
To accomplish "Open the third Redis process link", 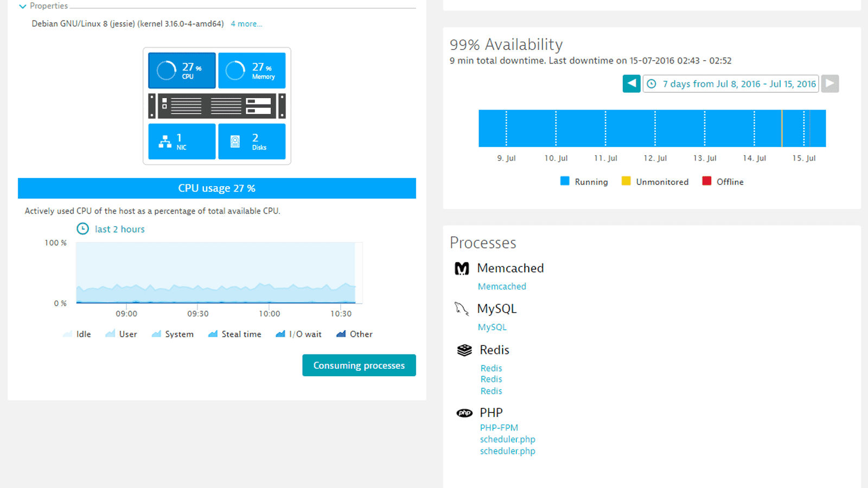I will pyautogui.click(x=491, y=391).
